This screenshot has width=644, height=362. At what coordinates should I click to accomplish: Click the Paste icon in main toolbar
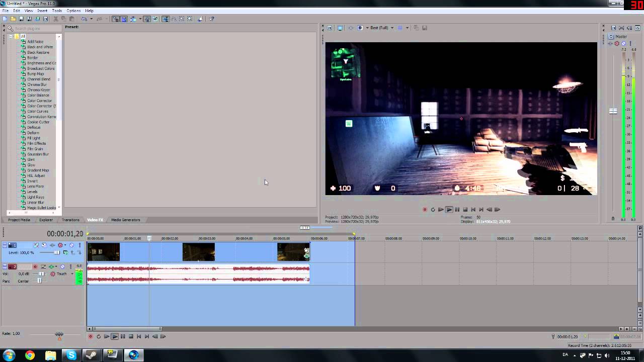(72, 19)
